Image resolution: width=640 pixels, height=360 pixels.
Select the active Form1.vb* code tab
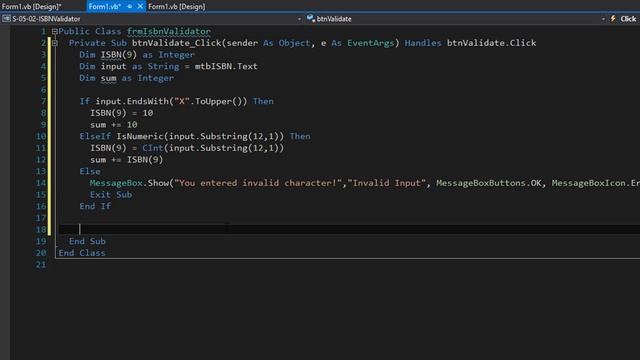[104, 7]
